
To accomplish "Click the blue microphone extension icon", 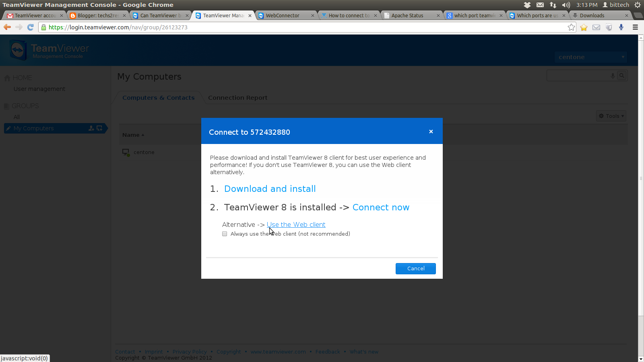I will click(x=621, y=27).
